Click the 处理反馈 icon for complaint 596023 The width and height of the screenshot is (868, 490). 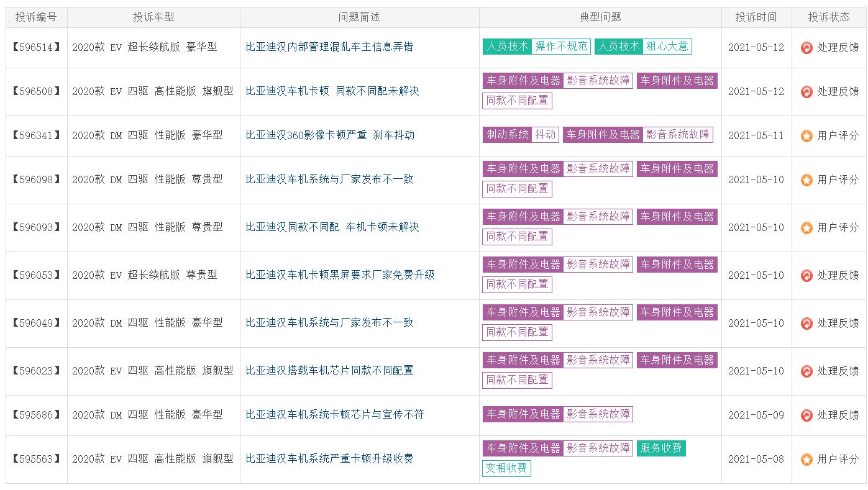806,371
